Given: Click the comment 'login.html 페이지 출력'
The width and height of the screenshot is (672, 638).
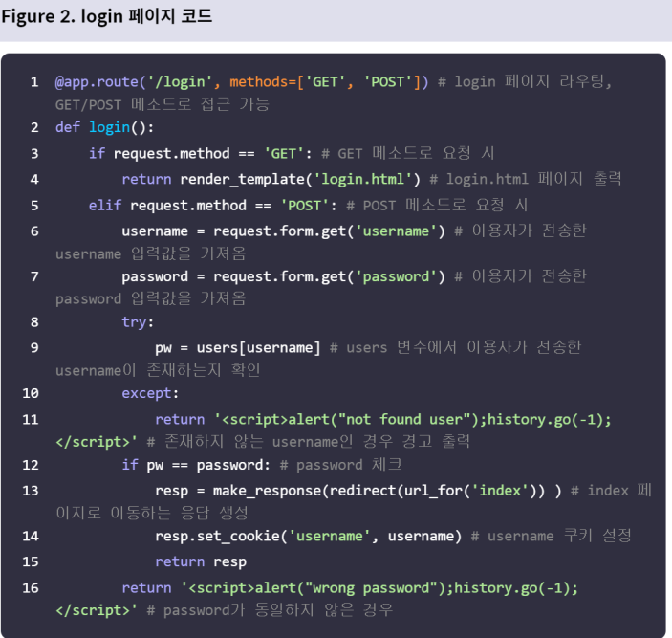Looking at the screenshot, I should click(x=526, y=179).
